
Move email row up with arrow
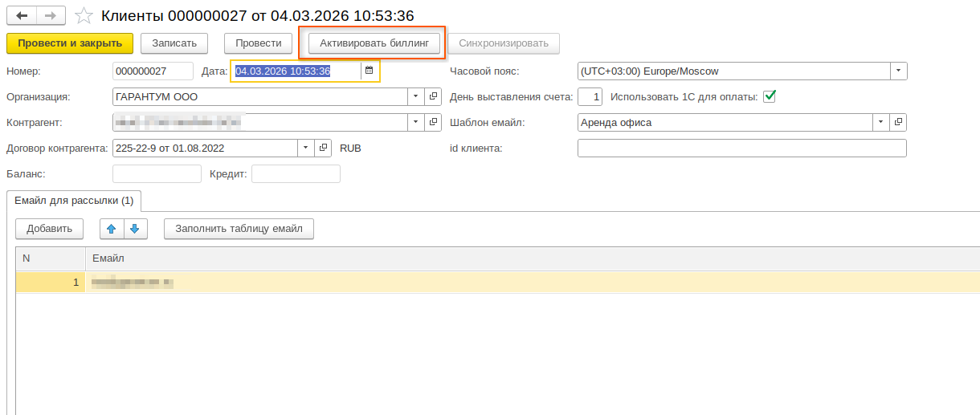point(112,229)
